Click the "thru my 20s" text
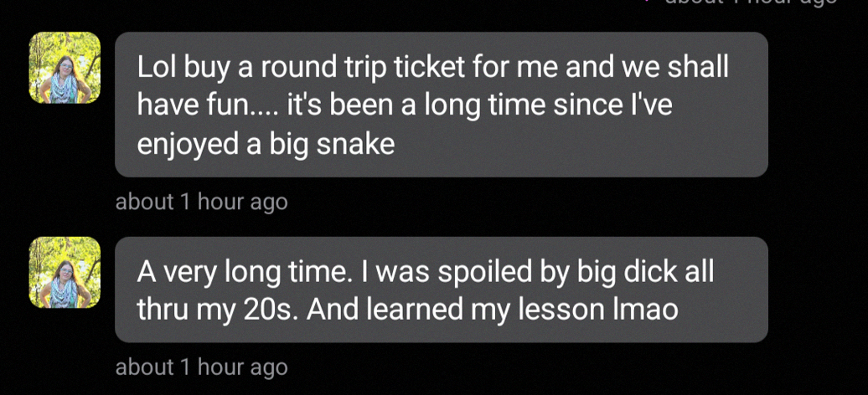The image size is (868, 395). pos(214,310)
